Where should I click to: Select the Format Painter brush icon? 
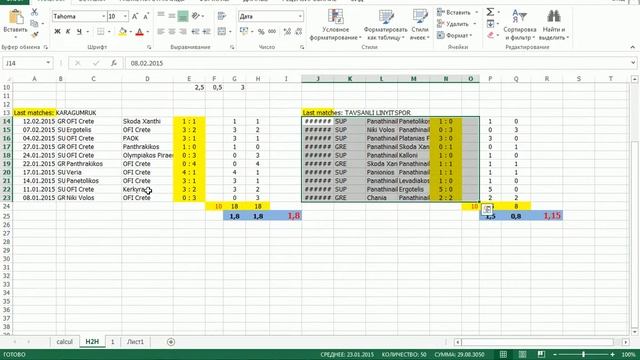coord(35,34)
